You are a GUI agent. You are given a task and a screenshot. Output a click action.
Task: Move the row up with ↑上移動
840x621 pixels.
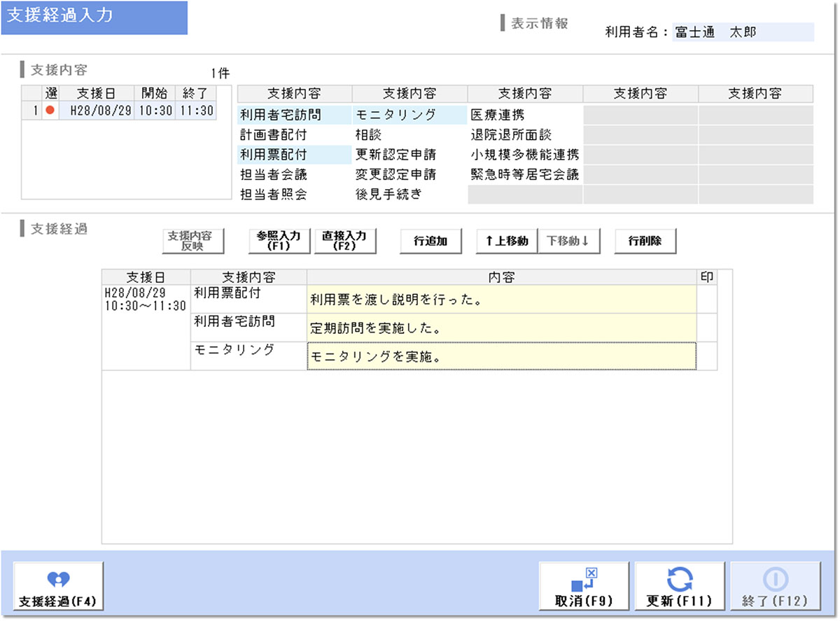507,242
